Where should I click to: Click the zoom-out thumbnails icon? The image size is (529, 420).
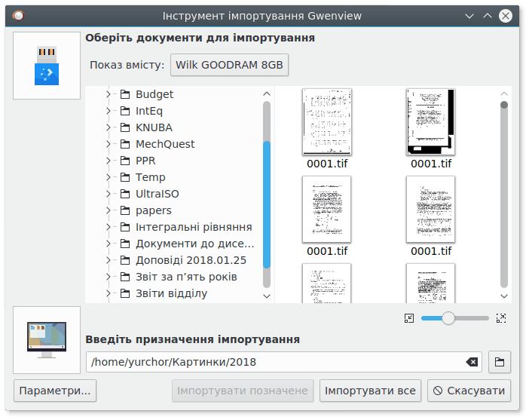click(x=409, y=318)
